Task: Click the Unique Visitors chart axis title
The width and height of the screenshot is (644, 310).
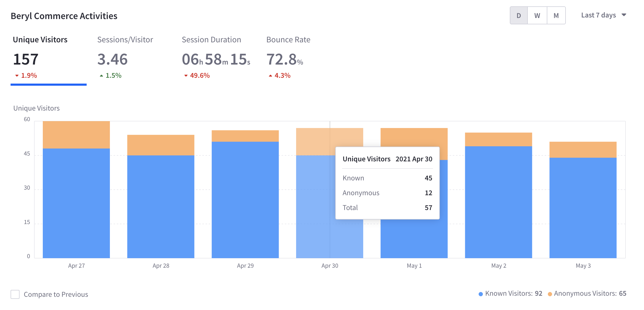Action: 36,108
